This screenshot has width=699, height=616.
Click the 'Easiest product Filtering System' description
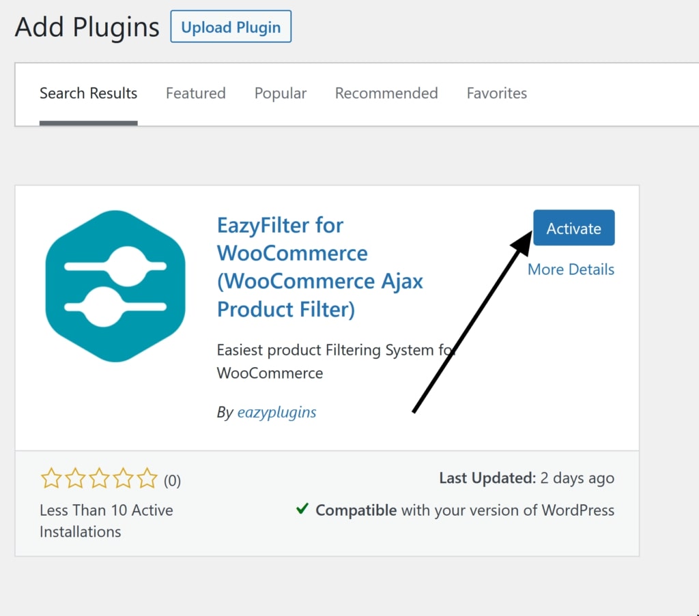[x=335, y=362]
